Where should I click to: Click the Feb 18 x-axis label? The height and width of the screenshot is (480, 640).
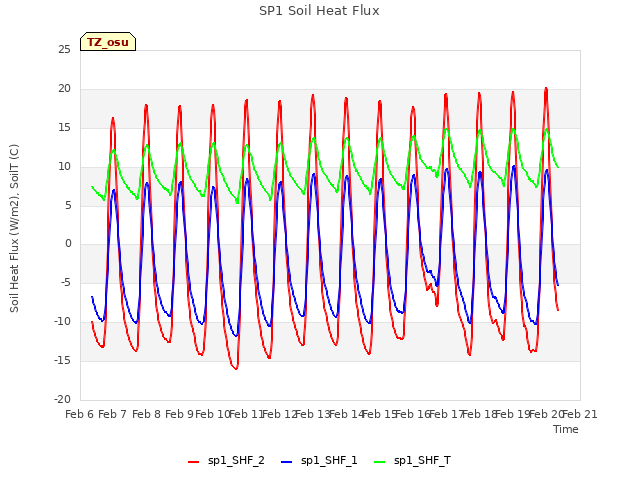click(x=479, y=415)
